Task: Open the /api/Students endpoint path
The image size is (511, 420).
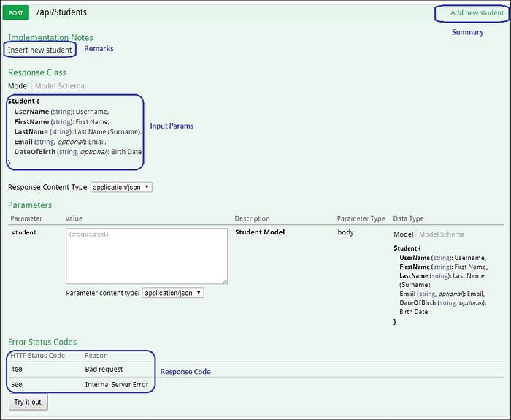Action: click(x=61, y=12)
